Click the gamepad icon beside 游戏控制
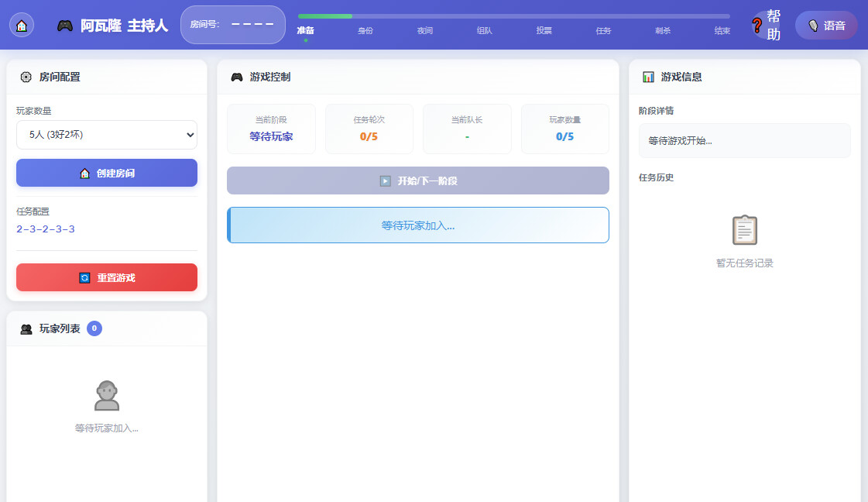This screenshot has width=868, height=502. [x=237, y=77]
